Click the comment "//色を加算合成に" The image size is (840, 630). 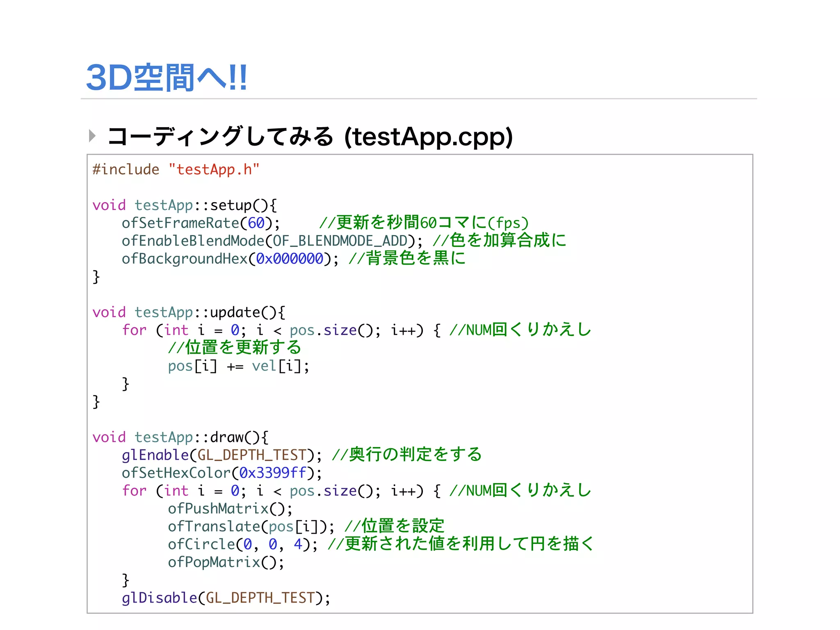pos(499,240)
